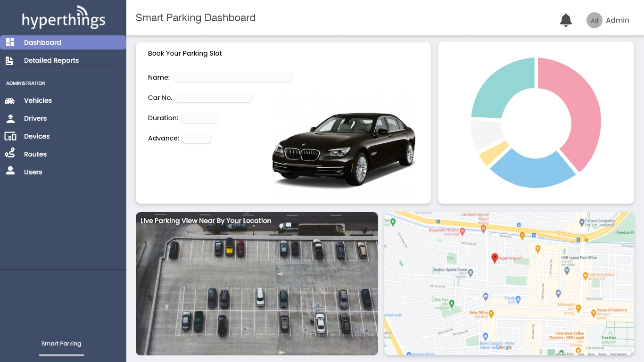The width and height of the screenshot is (644, 362).
Task: Open the Admin profile
Action: pyautogui.click(x=608, y=20)
